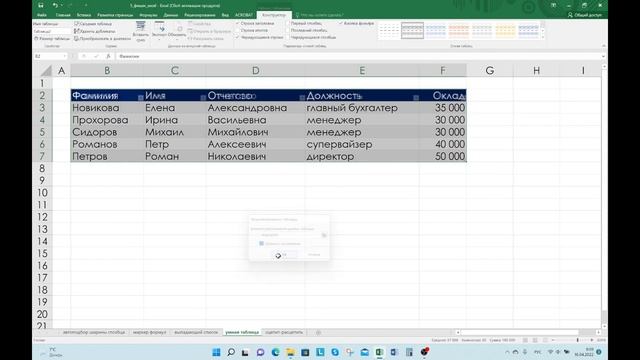Toggle Header Row checkbox
This screenshot has height=360, width=640.
pyautogui.click(x=238, y=24)
